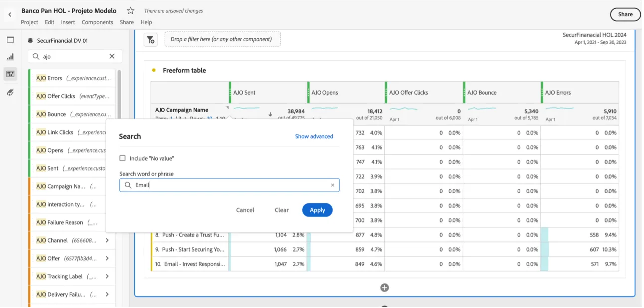
Task: Enable the Include "No value" checkbox
Action: tap(123, 158)
